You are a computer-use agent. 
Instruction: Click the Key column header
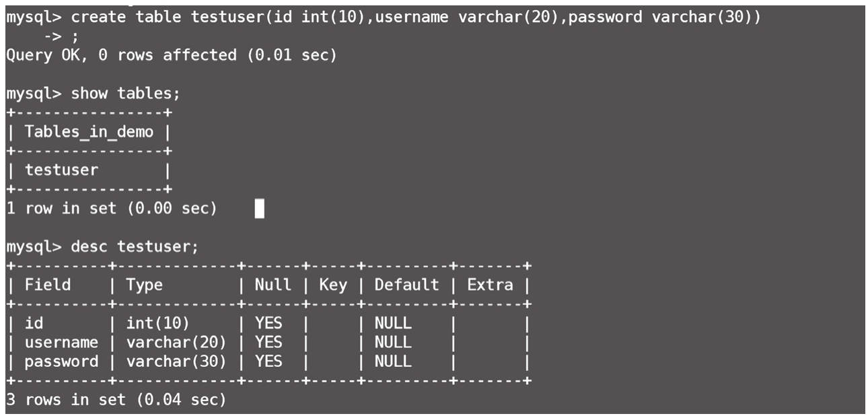click(x=332, y=285)
